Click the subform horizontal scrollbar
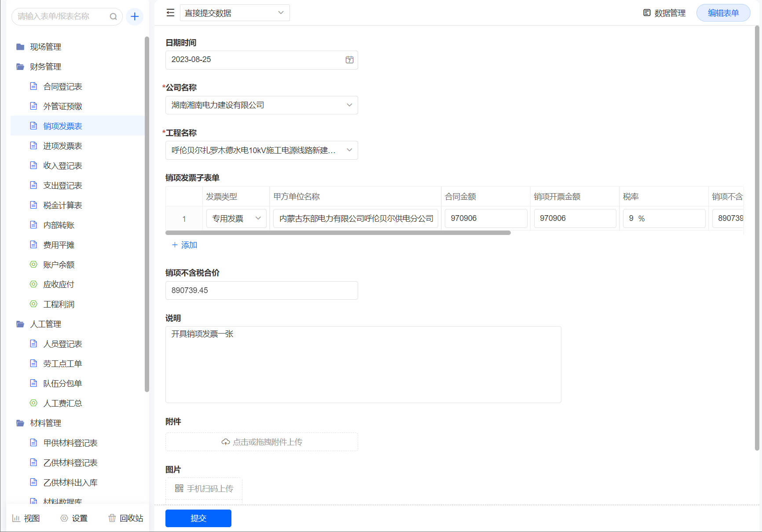 pos(338,233)
